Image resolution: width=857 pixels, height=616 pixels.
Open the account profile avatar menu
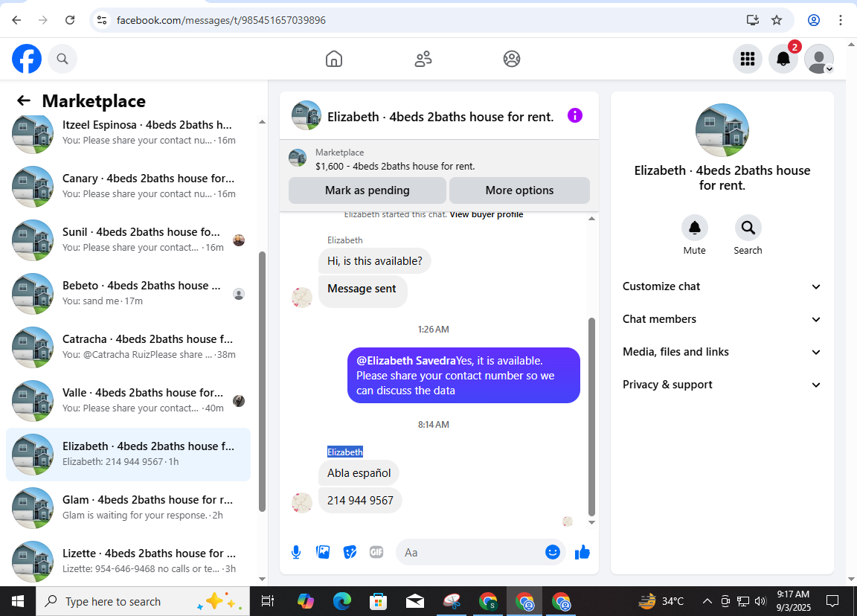[x=819, y=59]
